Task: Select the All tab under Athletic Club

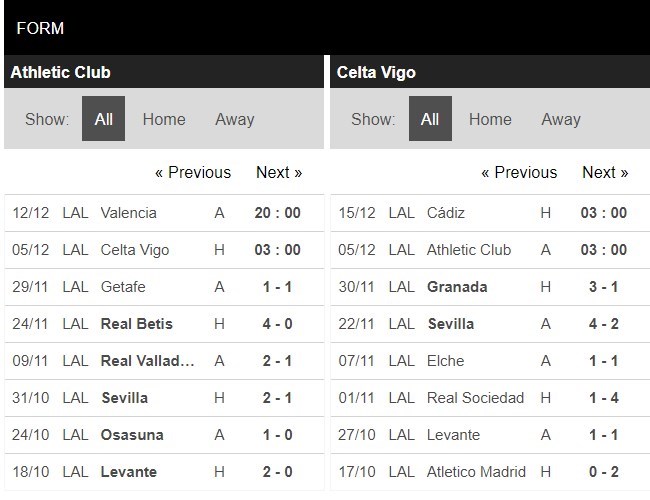Action: [103, 119]
